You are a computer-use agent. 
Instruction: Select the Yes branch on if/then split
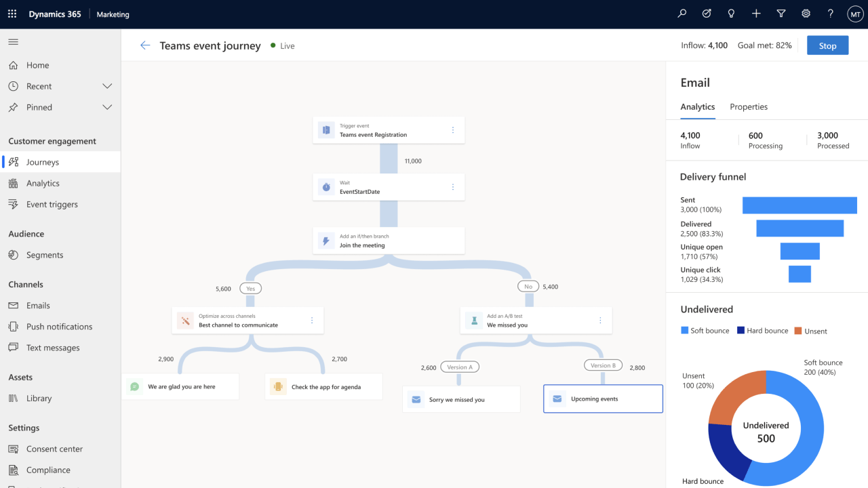250,288
